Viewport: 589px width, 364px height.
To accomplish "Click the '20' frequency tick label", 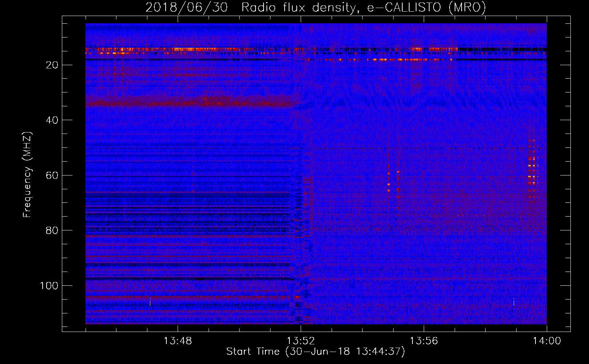I will pyautogui.click(x=52, y=65).
